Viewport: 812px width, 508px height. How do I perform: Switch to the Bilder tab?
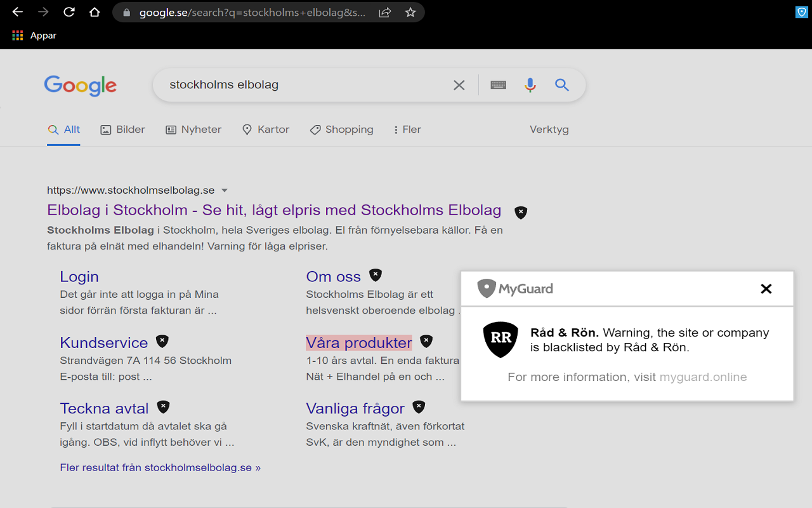tap(123, 130)
